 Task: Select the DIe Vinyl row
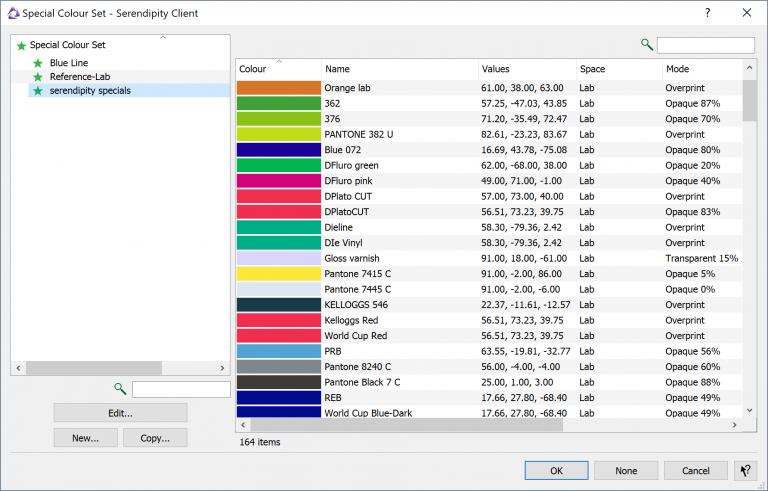pos(489,243)
